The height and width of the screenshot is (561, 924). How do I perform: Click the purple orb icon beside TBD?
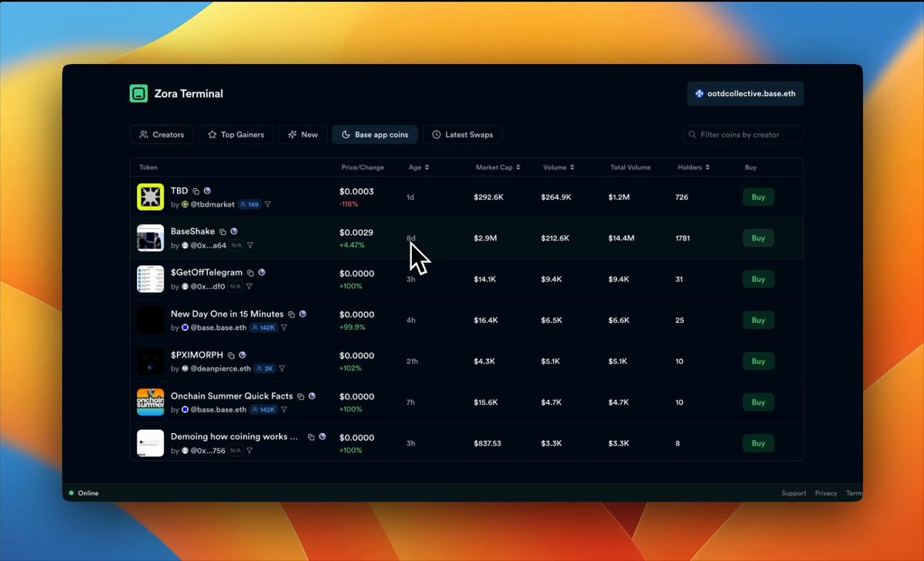[207, 190]
